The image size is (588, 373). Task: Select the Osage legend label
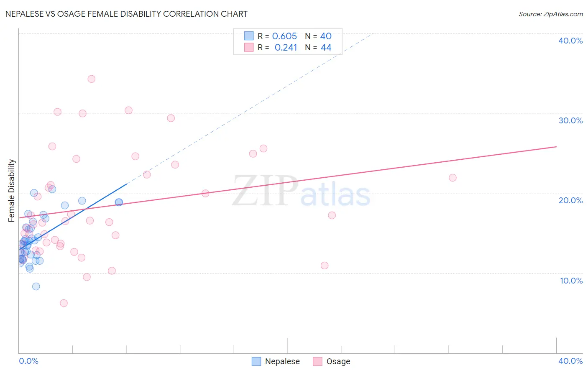(338, 361)
